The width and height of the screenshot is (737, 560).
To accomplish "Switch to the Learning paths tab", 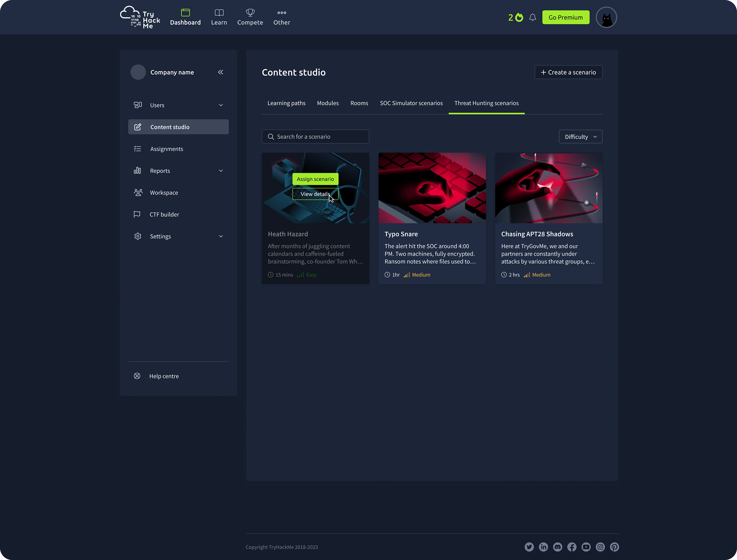I will pyautogui.click(x=286, y=103).
